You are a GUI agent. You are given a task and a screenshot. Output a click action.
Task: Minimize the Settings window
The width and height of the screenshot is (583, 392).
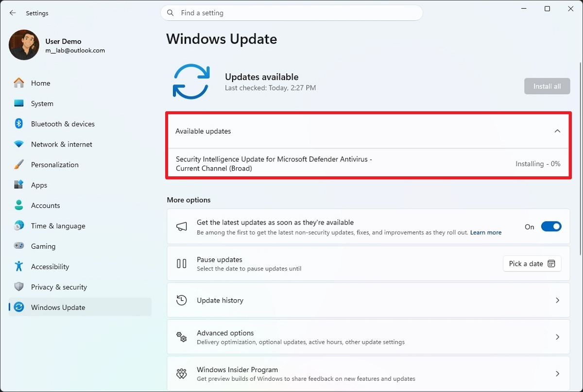[524, 9]
